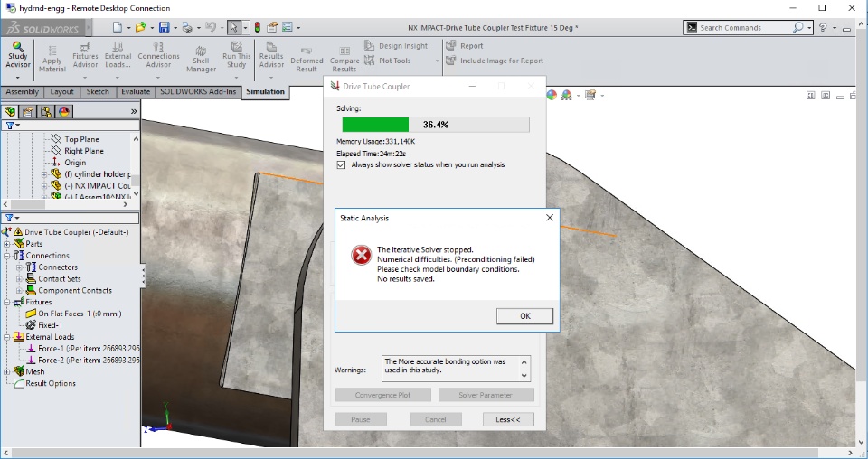Switch to the Sketch tab
Image resolution: width=868 pixels, height=459 pixels.
click(x=98, y=92)
